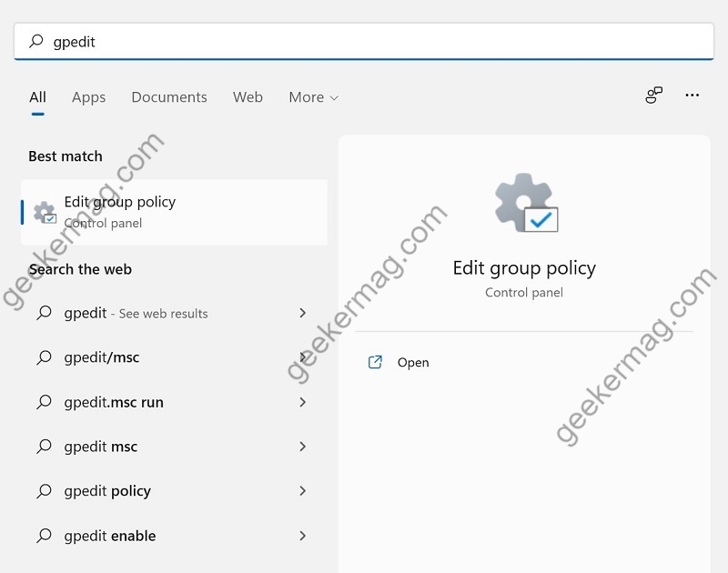This screenshot has width=728, height=573.
Task: Switch to the Apps tab
Action: click(88, 97)
